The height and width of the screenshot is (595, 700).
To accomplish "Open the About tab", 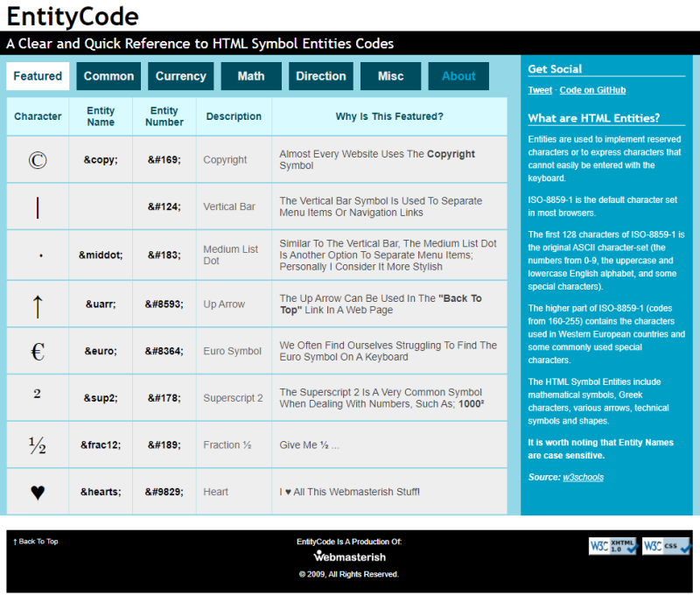I will click(458, 76).
